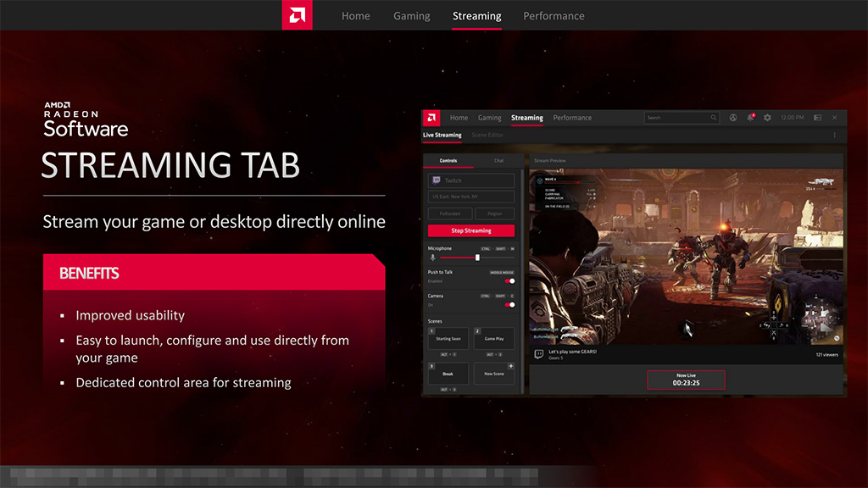The height and width of the screenshot is (488, 868).
Task: Close the embedded Radeon Software window
Action: point(835,117)
